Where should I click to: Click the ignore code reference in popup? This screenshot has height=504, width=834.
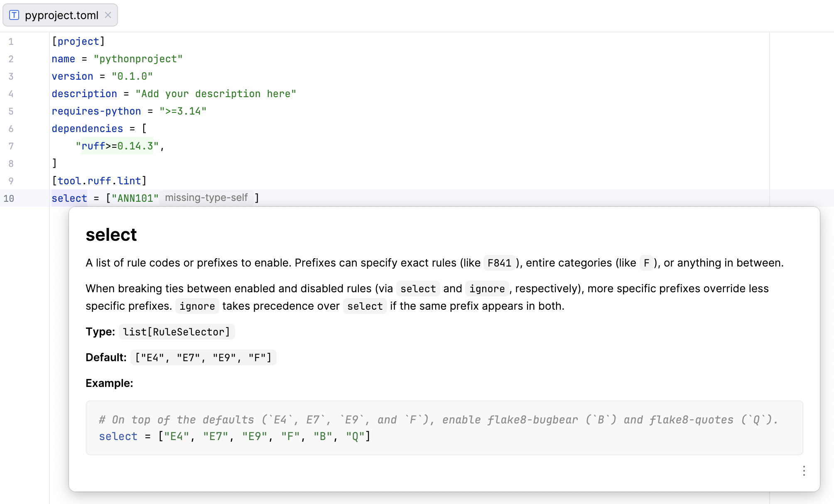[x=487, y=289]
